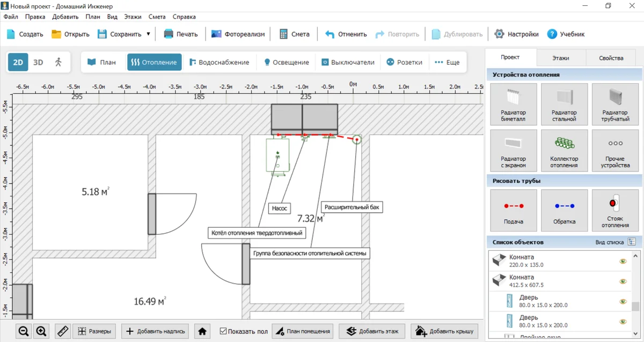The height and width of the screenshot is (342, 644).
Task: Toggle visibility of the first Дверь
Action: click(x=623, y=301)
